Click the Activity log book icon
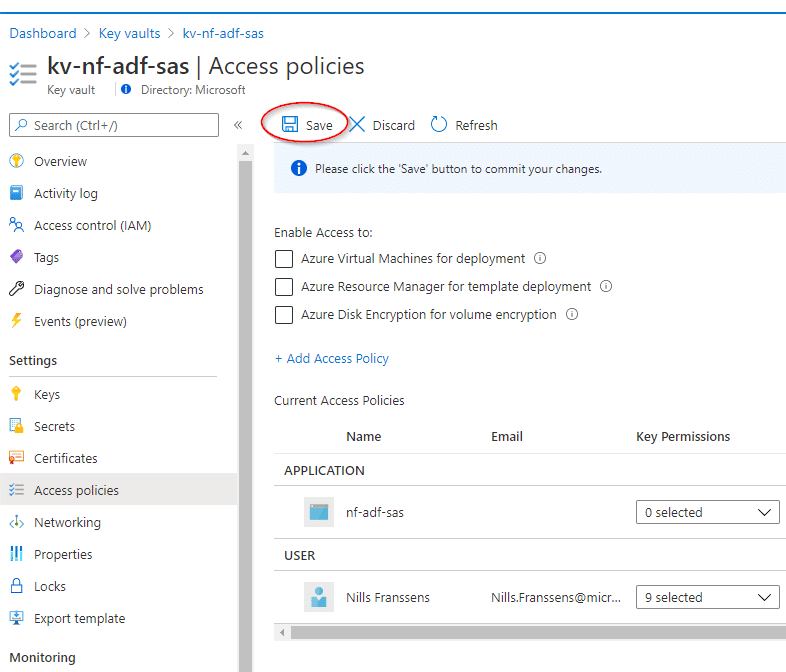This screenshot has height=672, width=786. coord(17,193)
